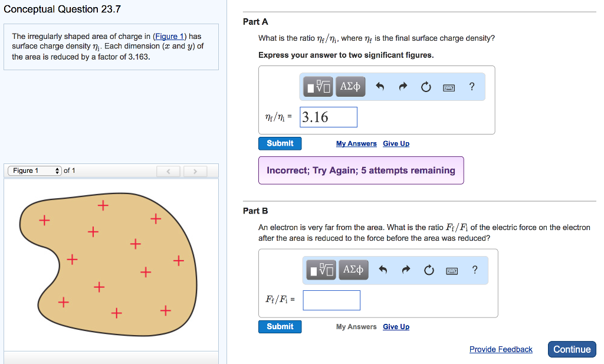Image resolution: width=604 pixels, height=364 pixels.
Task: Click the previous figure chevron
Action: [x=168, y=170]
